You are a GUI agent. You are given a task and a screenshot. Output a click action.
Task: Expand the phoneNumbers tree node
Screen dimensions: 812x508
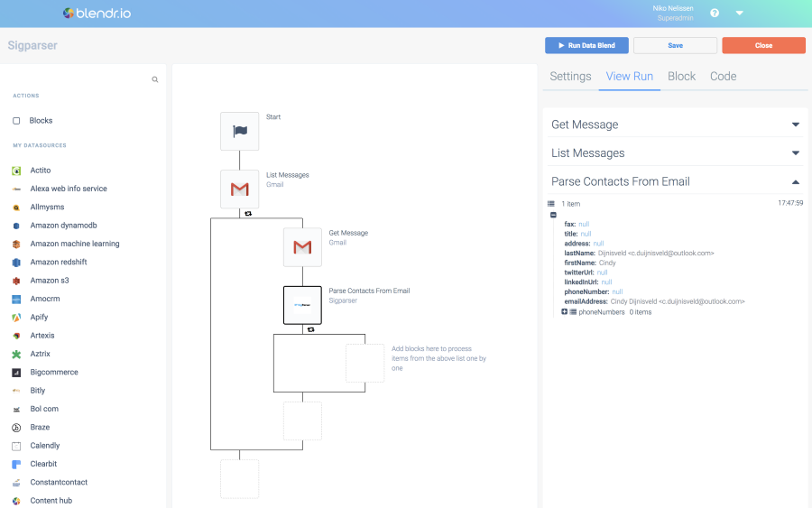(x=565, y=311)
